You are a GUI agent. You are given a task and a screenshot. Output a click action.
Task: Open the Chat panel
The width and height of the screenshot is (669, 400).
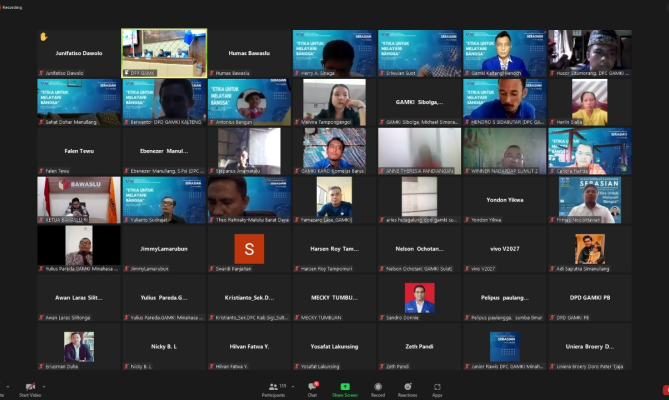(312, 388)
